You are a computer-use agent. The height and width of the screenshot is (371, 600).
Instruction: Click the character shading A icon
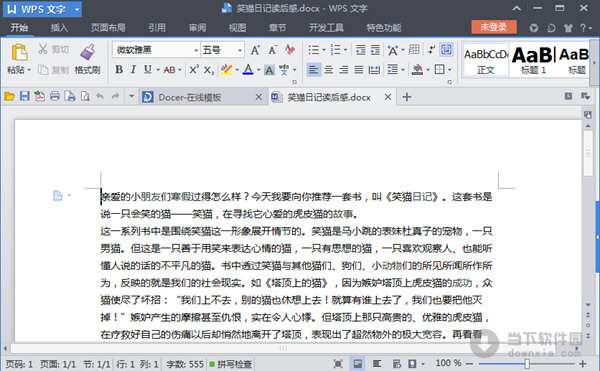click(x=269, y=70)
